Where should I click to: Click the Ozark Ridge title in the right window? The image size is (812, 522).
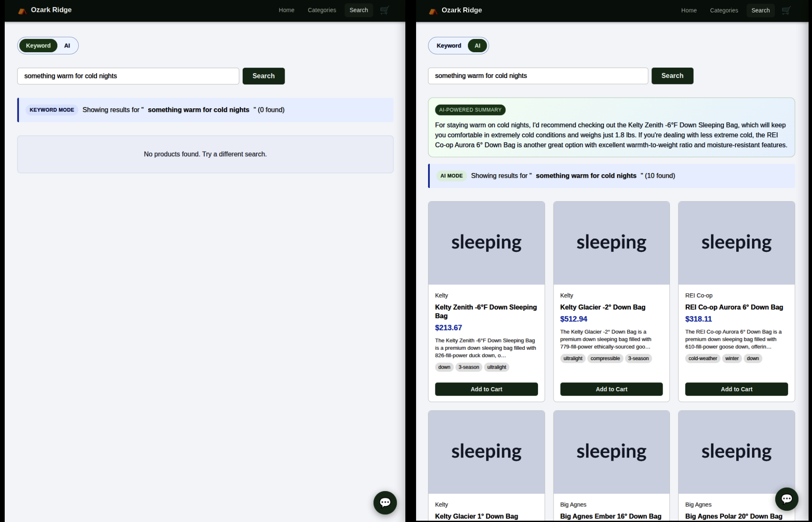pos(461,10)
